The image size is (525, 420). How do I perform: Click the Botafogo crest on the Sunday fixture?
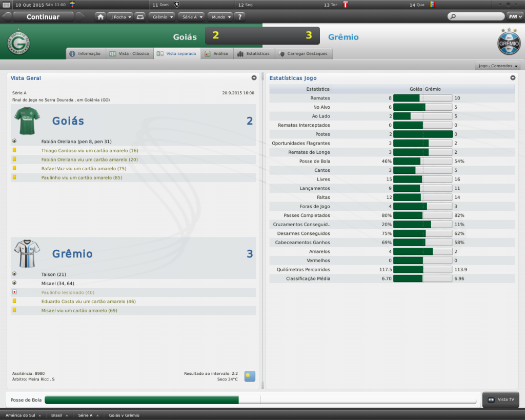[177, 5]
